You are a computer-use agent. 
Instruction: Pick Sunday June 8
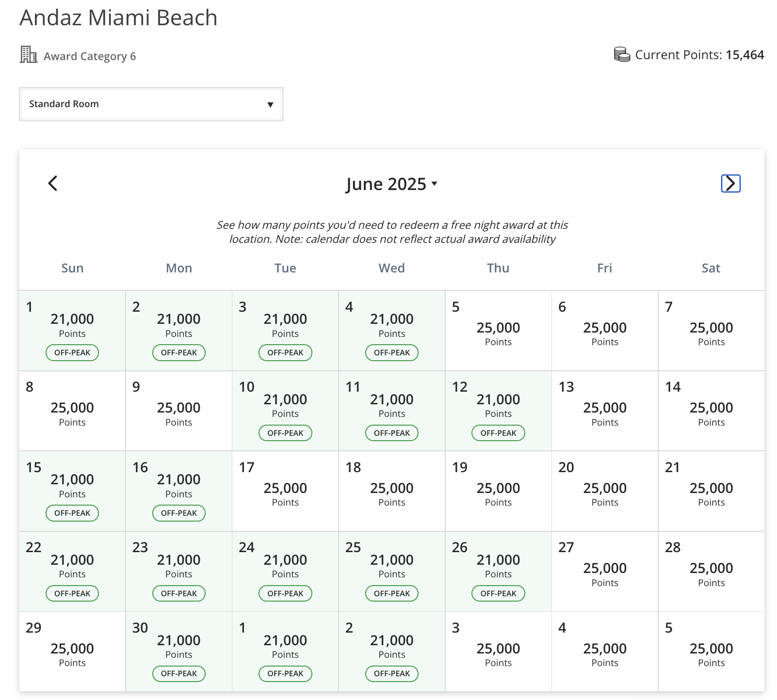point(72,411)
